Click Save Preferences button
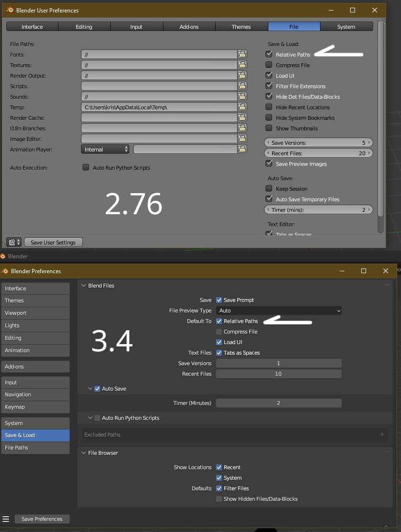Viewport: 401px width, 532px height. 42,519
